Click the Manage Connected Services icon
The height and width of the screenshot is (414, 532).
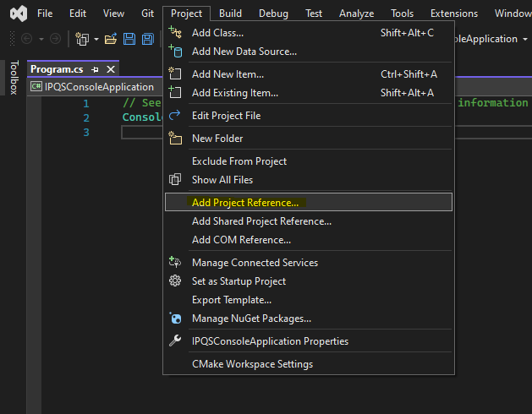click(175, 262)
